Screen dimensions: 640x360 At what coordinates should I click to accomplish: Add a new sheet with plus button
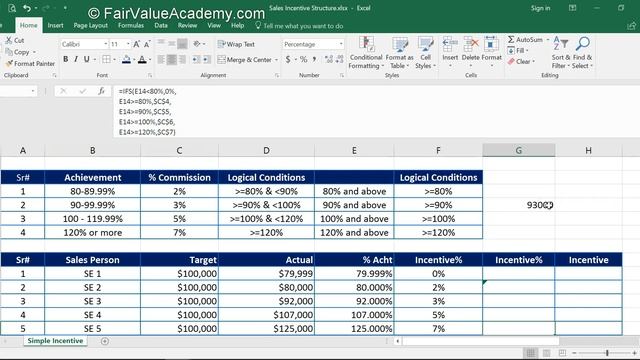click(x=105, y=341)
